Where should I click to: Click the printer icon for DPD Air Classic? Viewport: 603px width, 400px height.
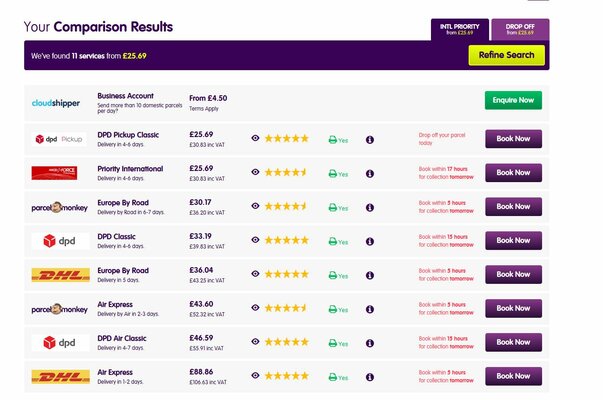[x=332, y=342]
